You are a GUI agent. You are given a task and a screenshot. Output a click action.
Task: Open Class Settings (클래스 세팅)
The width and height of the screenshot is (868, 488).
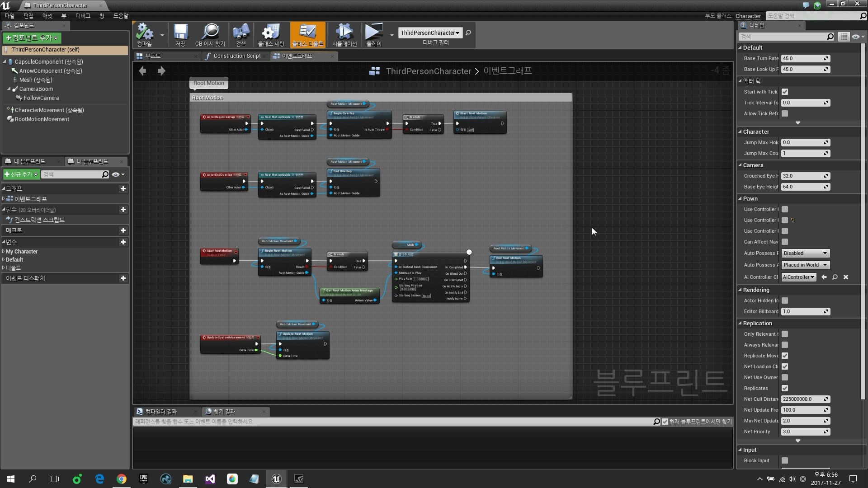pos(271,35)
